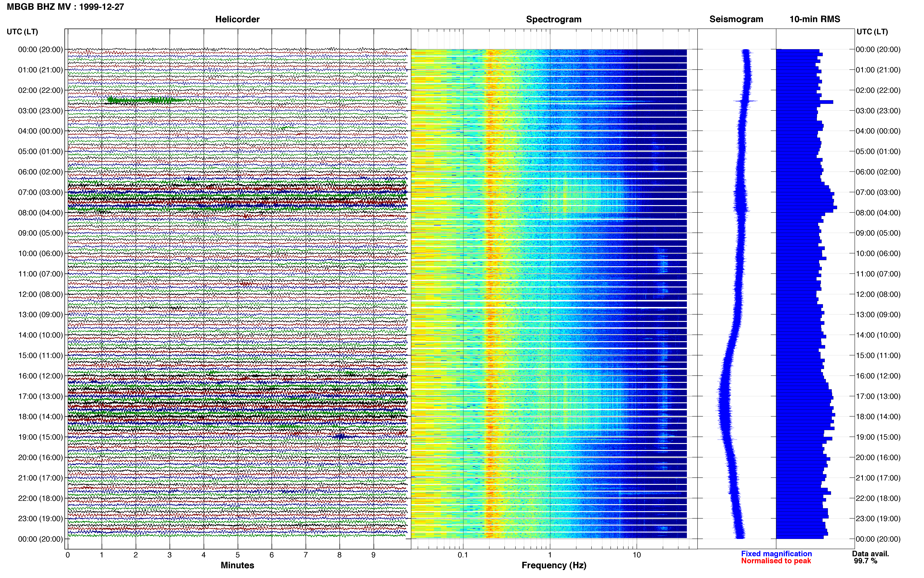Click right-side time label '22:00 (18:00)'

tap(878, 498)
